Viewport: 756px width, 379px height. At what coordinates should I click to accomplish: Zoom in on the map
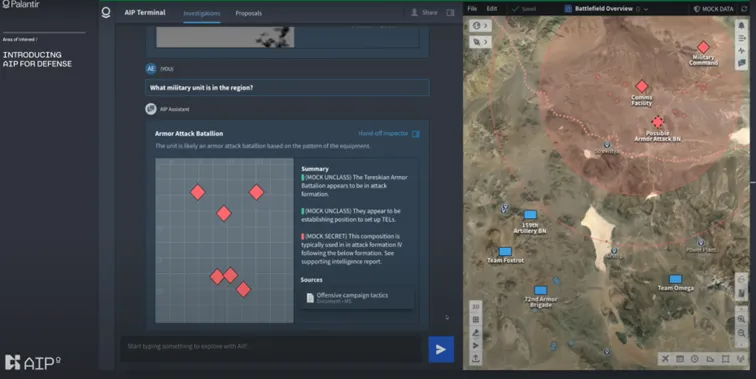741,319
